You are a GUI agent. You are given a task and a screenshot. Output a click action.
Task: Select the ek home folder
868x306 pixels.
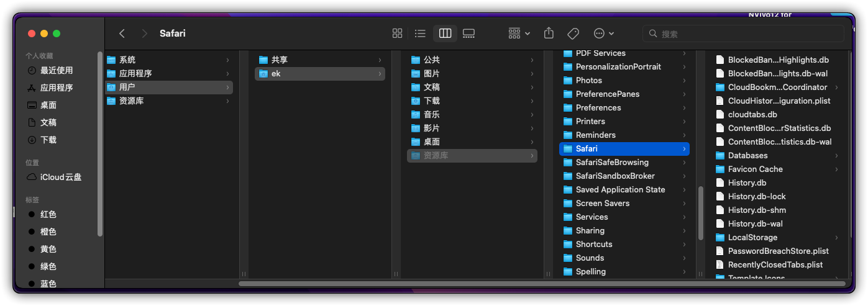tap(320, 73)
